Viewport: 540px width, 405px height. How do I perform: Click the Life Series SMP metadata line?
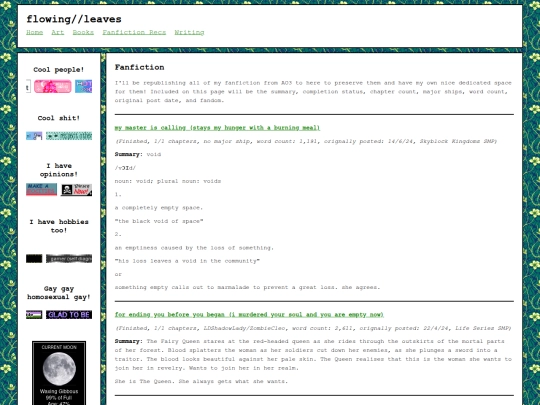pyautogui.click(x=313, y=328)
